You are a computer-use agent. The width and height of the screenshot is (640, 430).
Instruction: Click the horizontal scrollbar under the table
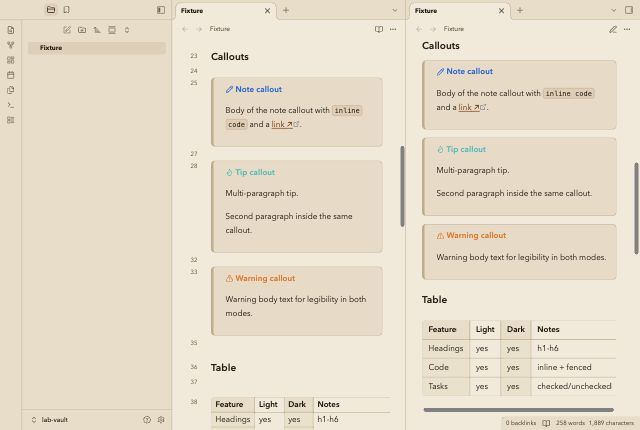(x=518, y=410)
